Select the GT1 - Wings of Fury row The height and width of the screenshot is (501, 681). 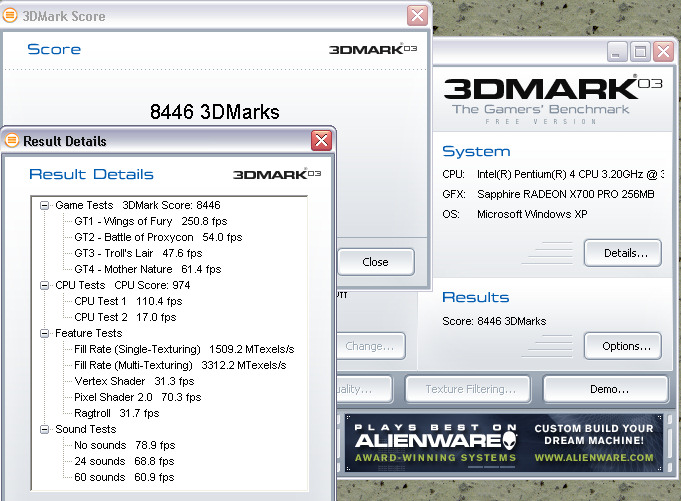click(151, 221)
